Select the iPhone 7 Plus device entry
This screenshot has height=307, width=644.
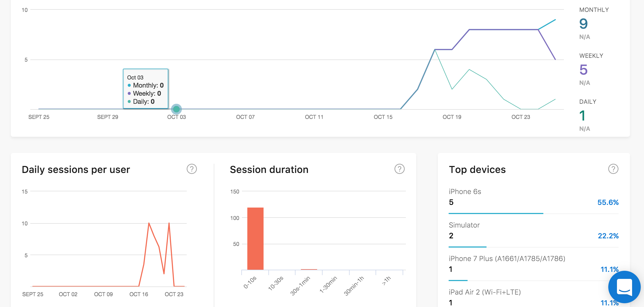tap(534, 267)
